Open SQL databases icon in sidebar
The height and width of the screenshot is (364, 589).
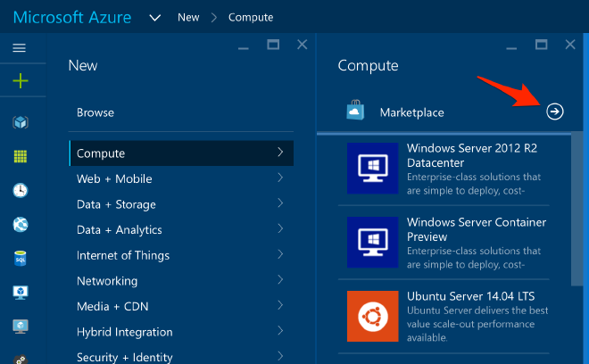tap(21, 259)
